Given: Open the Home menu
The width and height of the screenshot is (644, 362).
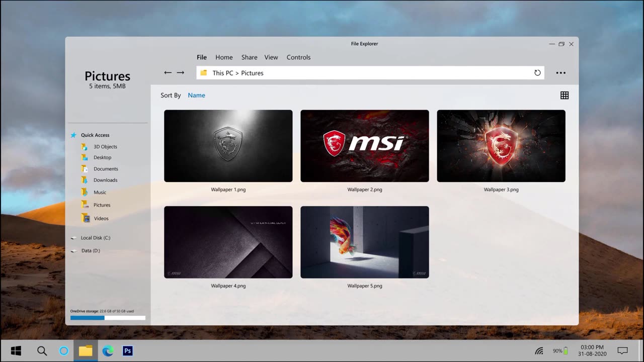Looking at the screenshot, I should (224, 57).
